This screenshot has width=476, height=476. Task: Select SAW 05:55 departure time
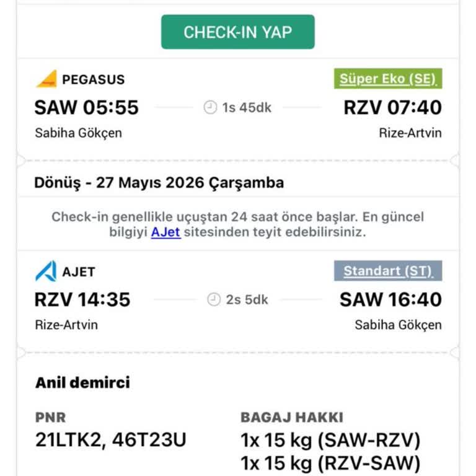(87, 107)
